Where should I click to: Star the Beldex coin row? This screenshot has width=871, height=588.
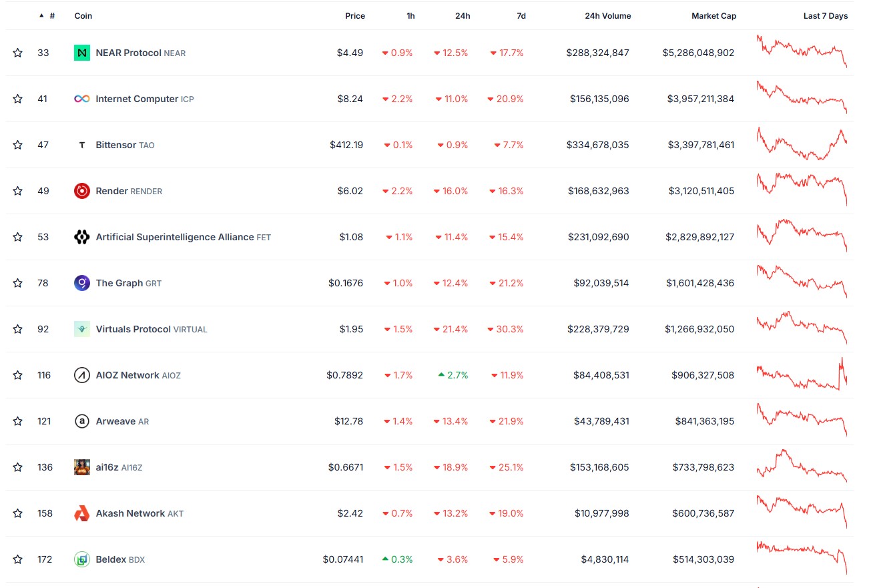18,559
